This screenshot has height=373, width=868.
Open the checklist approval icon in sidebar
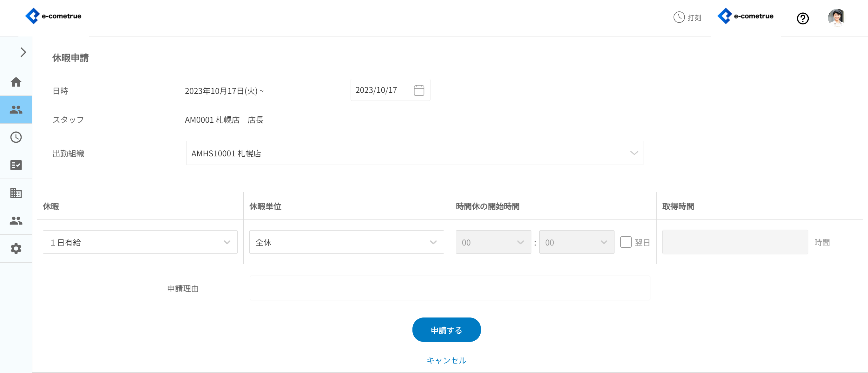16,165
